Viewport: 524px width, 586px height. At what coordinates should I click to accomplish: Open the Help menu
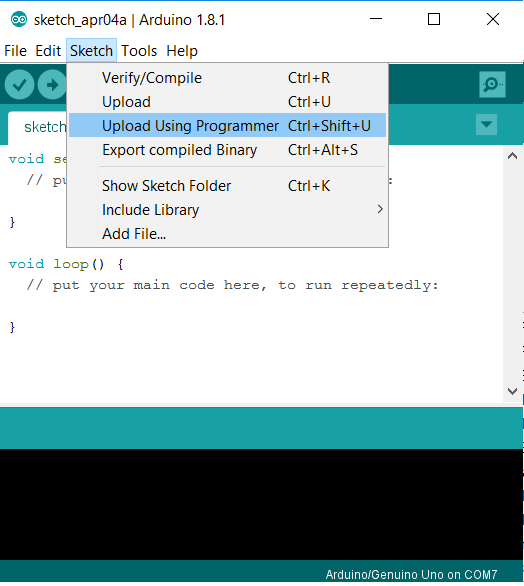(x=182, y=50)
